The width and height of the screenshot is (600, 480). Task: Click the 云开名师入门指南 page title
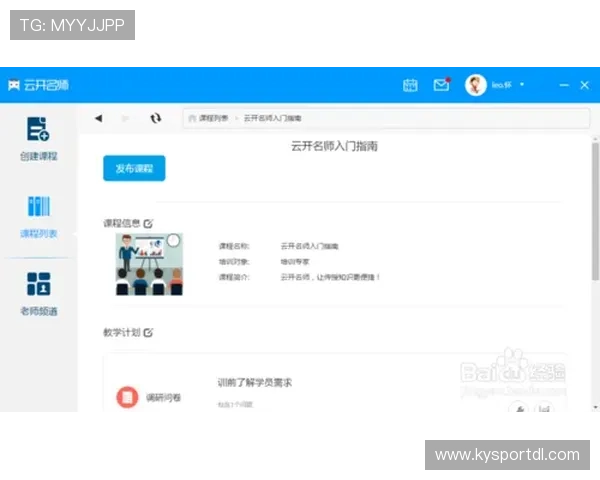(x=334, y=146)
